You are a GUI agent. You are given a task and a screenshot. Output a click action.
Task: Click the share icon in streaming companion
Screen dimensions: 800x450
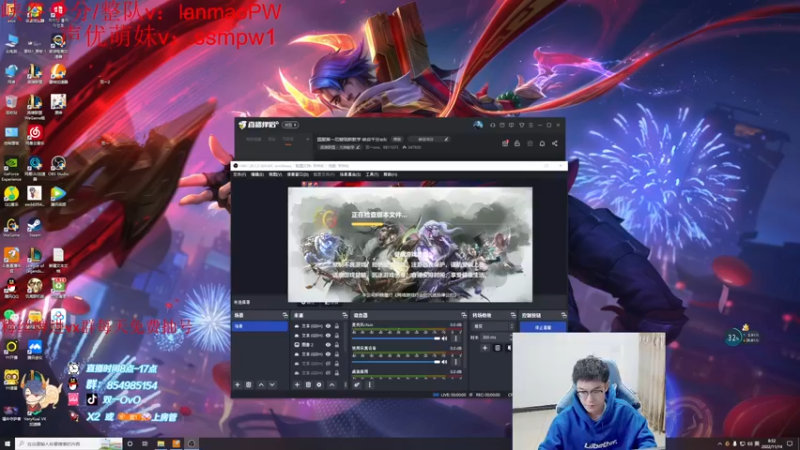coord(555,144)
